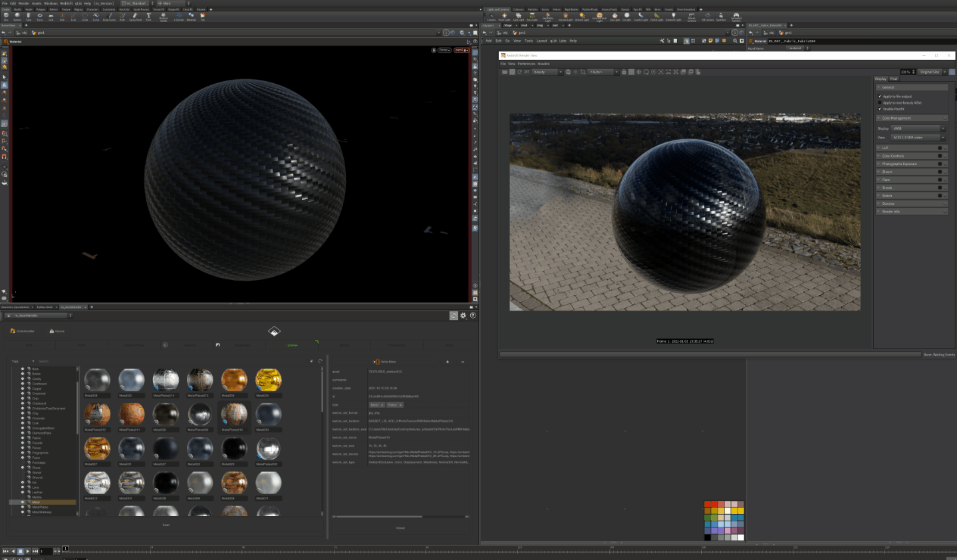Screen dimensions: 957x560
Task: Pick the red swatch in color palette
Action: (x=708, y=504)
